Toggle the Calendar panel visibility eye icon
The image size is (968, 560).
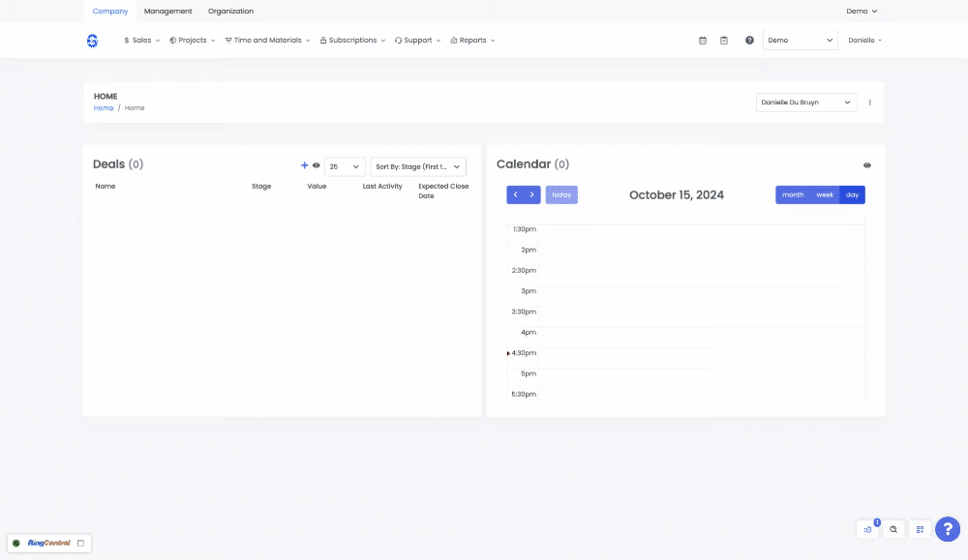click(x=867, y=165)
